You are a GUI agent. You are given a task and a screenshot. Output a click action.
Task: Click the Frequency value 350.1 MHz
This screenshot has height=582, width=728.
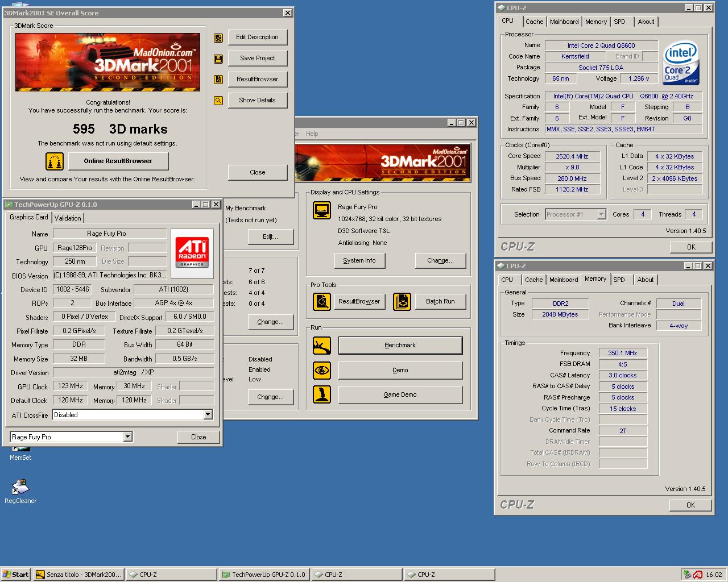coord(623,353)
